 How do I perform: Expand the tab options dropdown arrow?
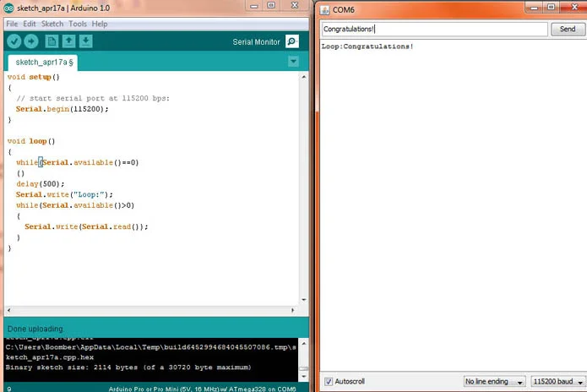pyautogui.click(x=293, y=61)
